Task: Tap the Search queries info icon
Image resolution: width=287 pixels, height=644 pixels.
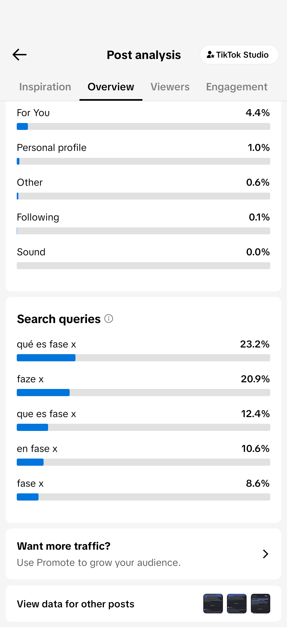Action: [x=109, y=319]
